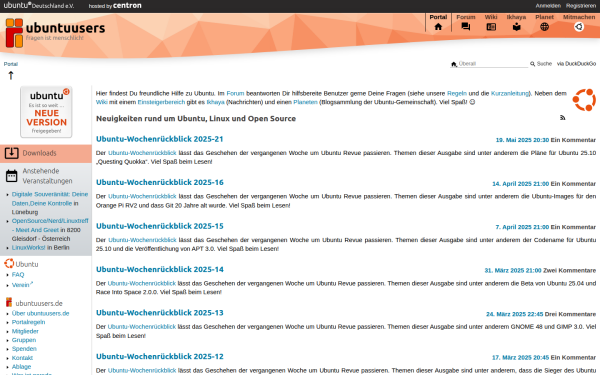This screenshot has width=600, height=375.
Task: Open Kontakt sidebar link
Action: pos(22,358)
